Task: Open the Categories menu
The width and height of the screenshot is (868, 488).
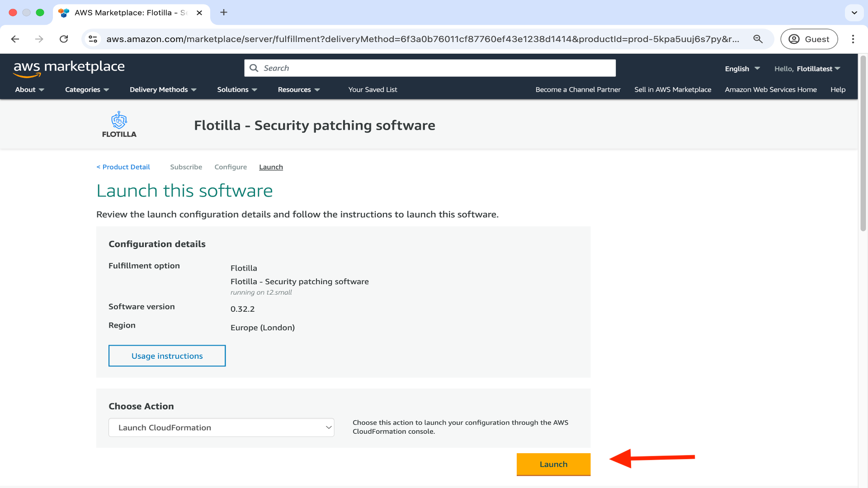Action: [87, 89]
